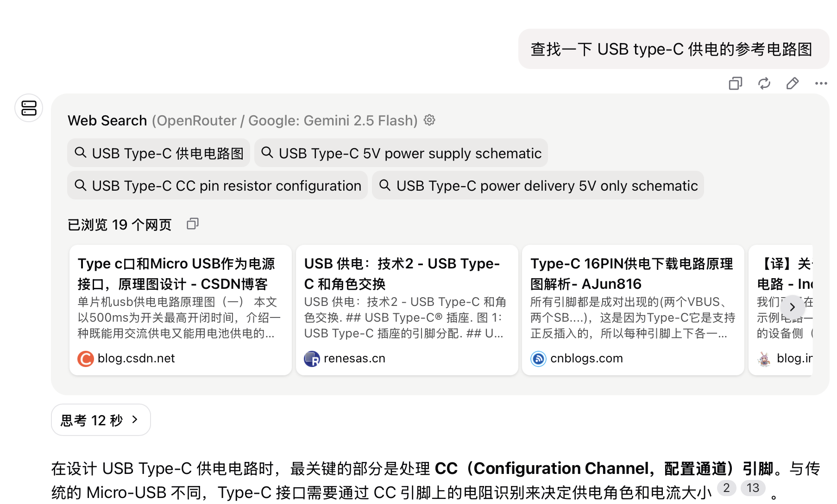Click citation badge number 13
The height and width of the screenshot is (504, 837).
[x=753, y=488]
